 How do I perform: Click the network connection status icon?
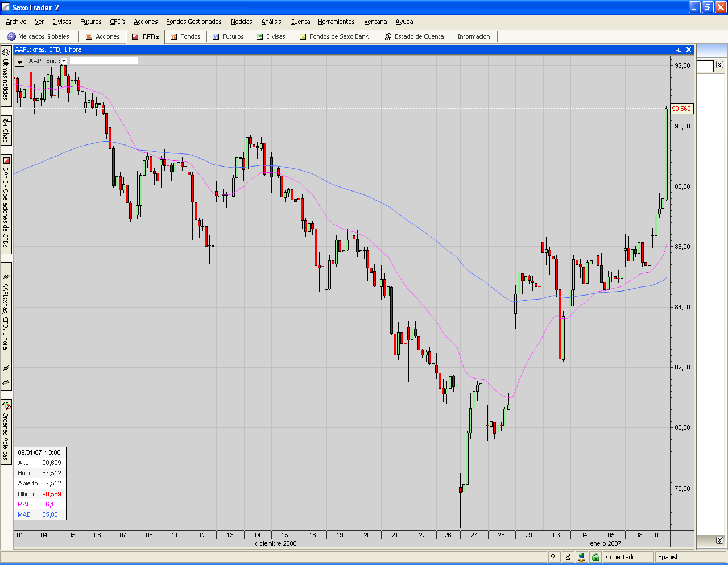point(581,557)
